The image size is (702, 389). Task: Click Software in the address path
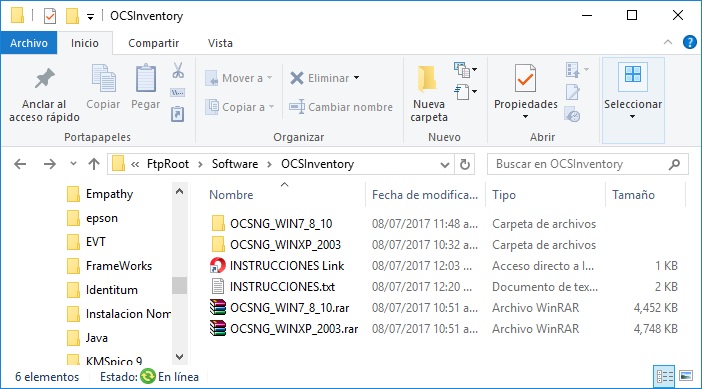pyautogui.click(x=235, y=164)
